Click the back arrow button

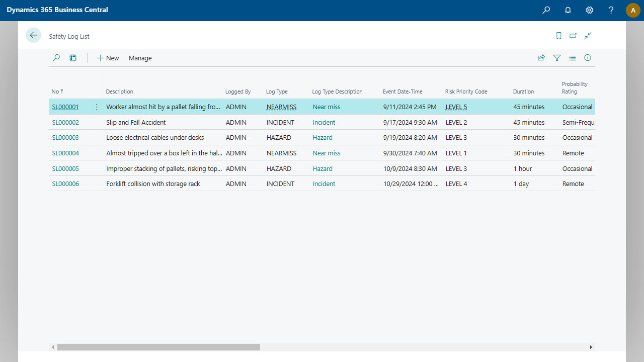pyautogui.click(x=33, y=35)
